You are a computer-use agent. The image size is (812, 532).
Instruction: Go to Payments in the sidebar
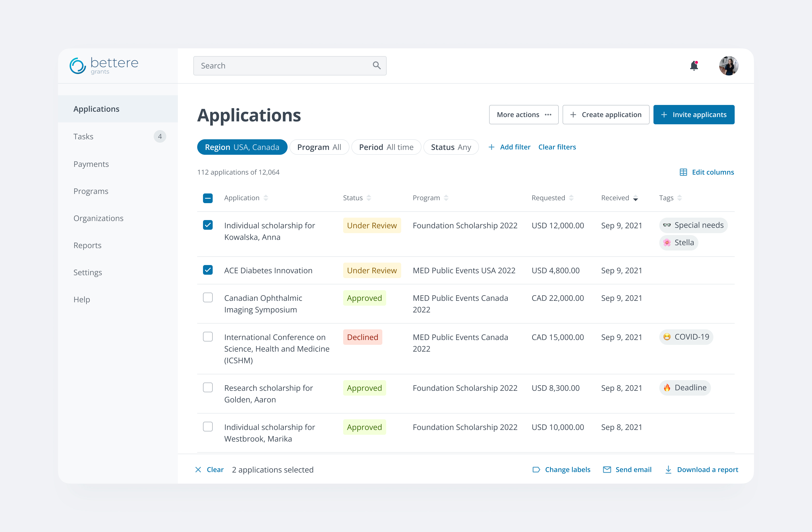(x=91, y=164)
